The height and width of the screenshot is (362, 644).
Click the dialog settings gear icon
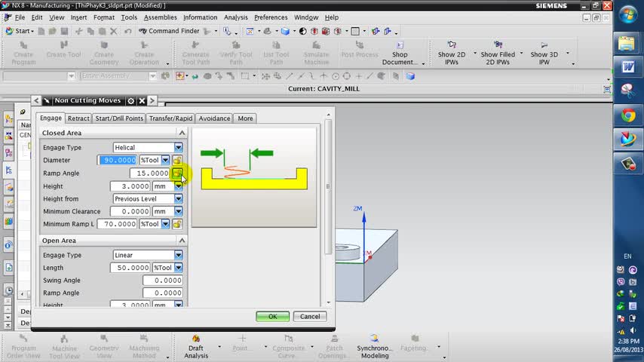pyautogui.click(x=131, y=100)
